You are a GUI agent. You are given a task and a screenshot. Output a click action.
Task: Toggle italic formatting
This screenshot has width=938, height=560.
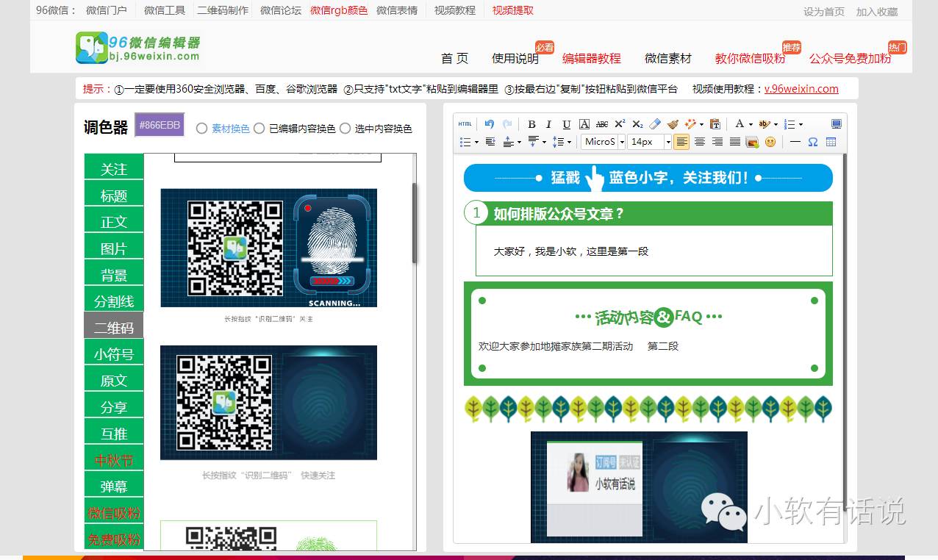(x=548, y=124)
